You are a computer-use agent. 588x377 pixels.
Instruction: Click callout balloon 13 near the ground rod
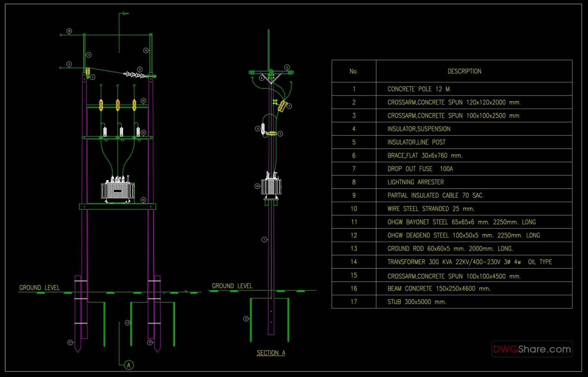(127, 322)
